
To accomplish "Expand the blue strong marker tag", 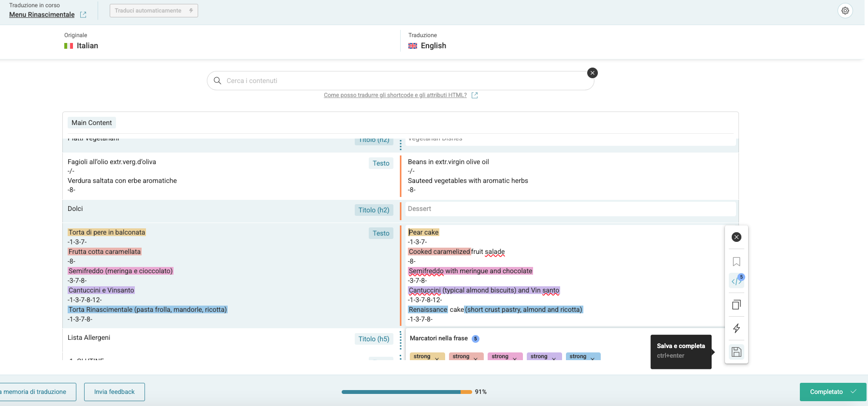I will (593, 358).
